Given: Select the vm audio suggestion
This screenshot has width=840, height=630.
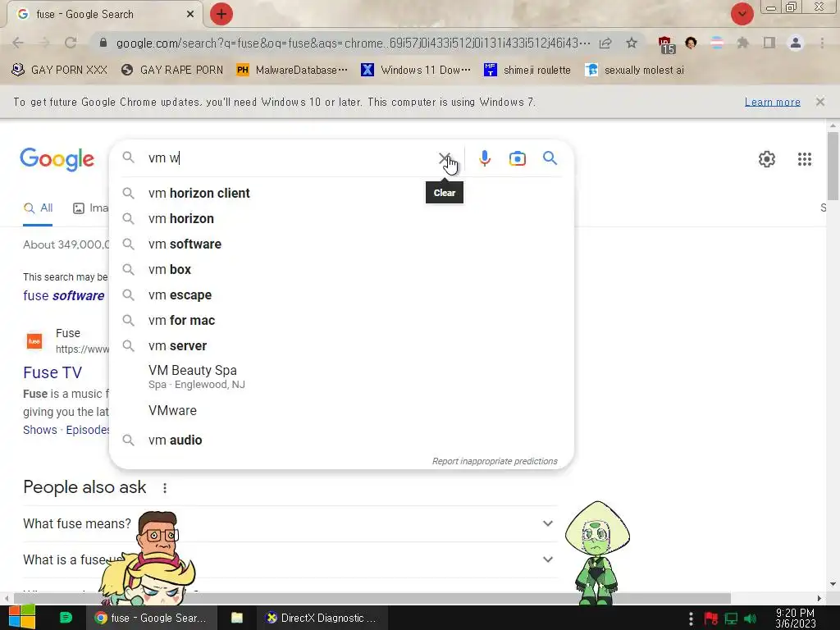Looking at the screenshot, I should 341,440.
